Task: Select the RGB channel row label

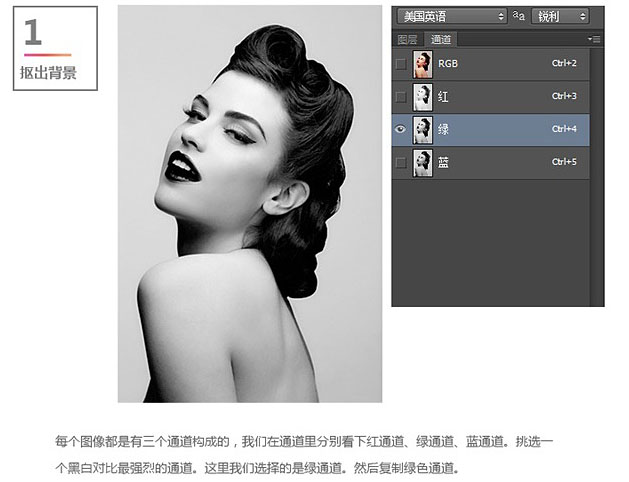Action: click(448, 64)
